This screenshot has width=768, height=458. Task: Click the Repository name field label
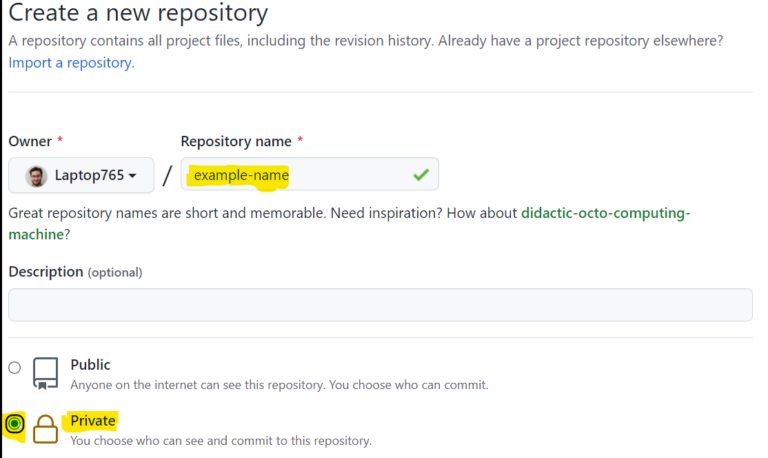[236, 141]
